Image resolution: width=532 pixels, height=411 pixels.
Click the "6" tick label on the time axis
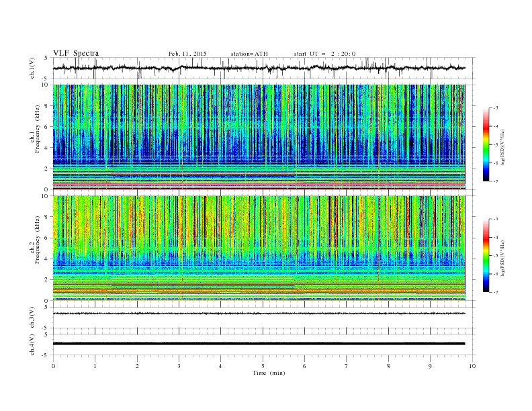tap(304, 366)
